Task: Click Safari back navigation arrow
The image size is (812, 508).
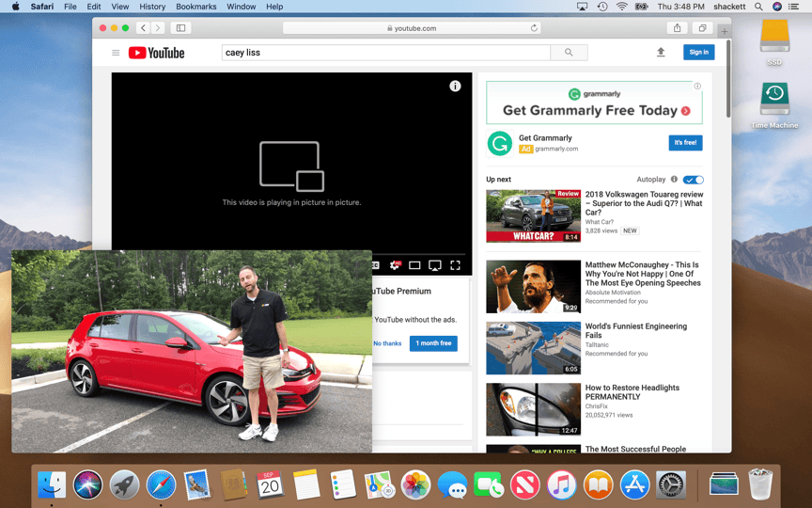Action: (144, 28)
